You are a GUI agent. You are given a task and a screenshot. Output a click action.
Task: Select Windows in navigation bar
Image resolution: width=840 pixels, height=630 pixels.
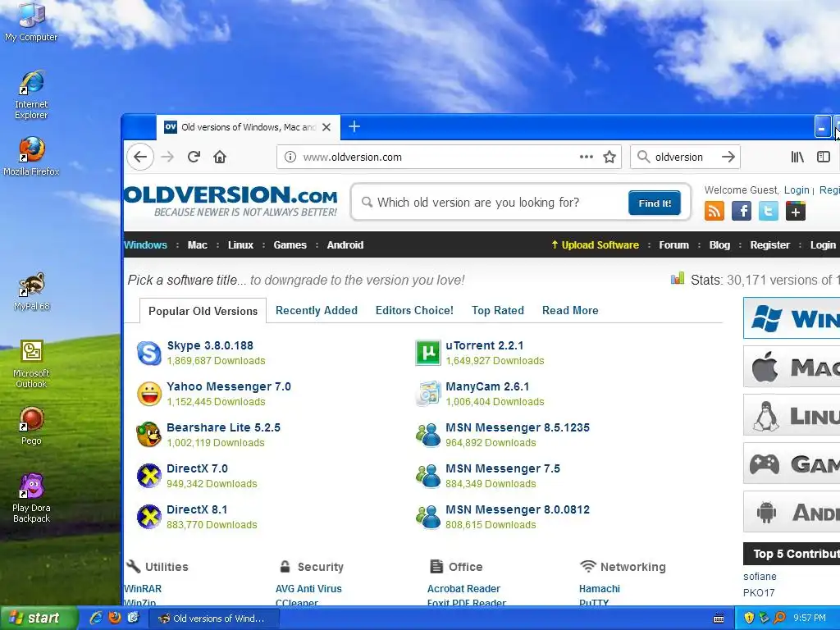146,244
